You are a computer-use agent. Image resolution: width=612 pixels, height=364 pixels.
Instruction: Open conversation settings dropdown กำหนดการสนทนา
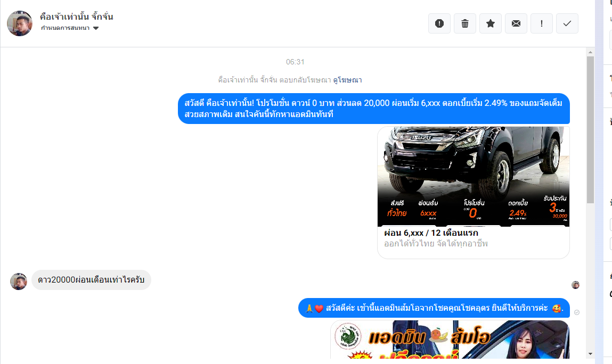pos(70,28)
